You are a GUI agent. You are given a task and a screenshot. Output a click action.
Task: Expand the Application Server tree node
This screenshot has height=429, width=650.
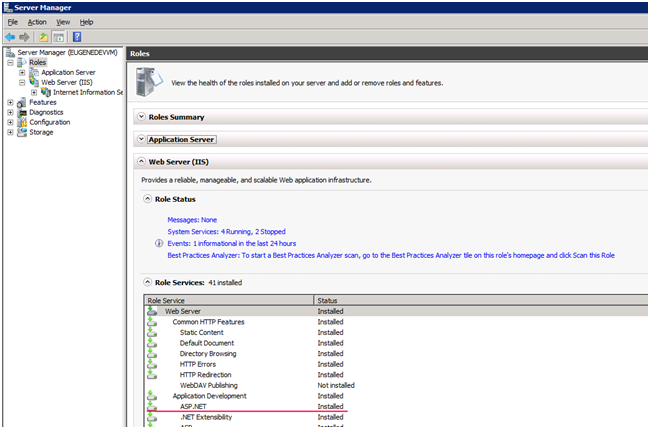pyautogui.click(x=22, y=72)
